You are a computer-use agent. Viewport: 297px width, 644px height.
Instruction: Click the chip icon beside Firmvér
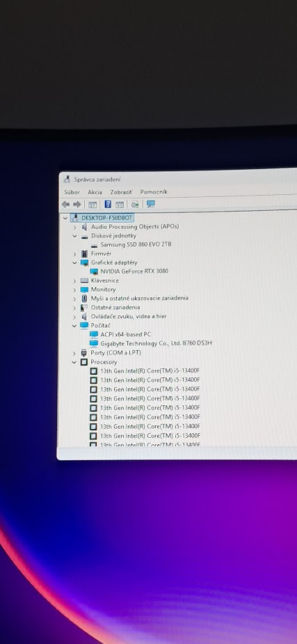[84, 254]
